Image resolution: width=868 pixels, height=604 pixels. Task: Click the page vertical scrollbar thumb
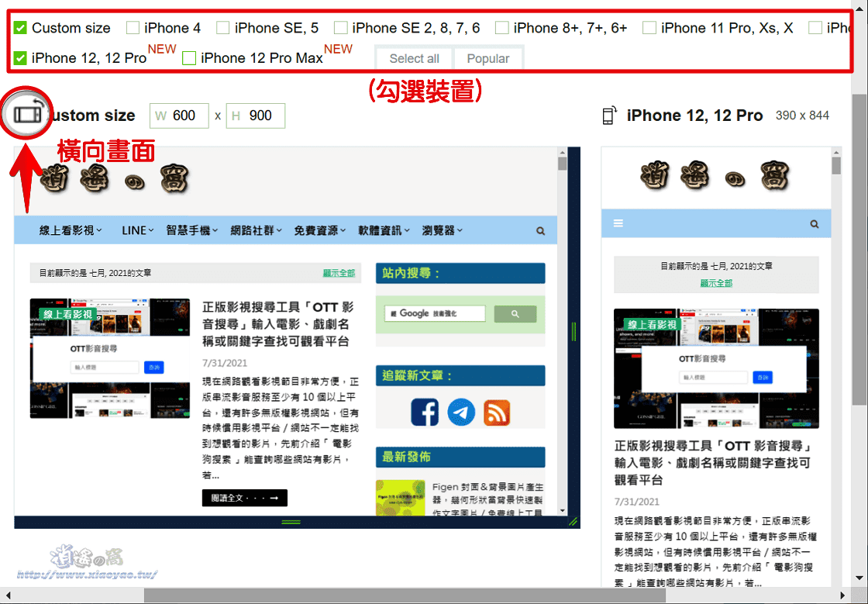859,249
